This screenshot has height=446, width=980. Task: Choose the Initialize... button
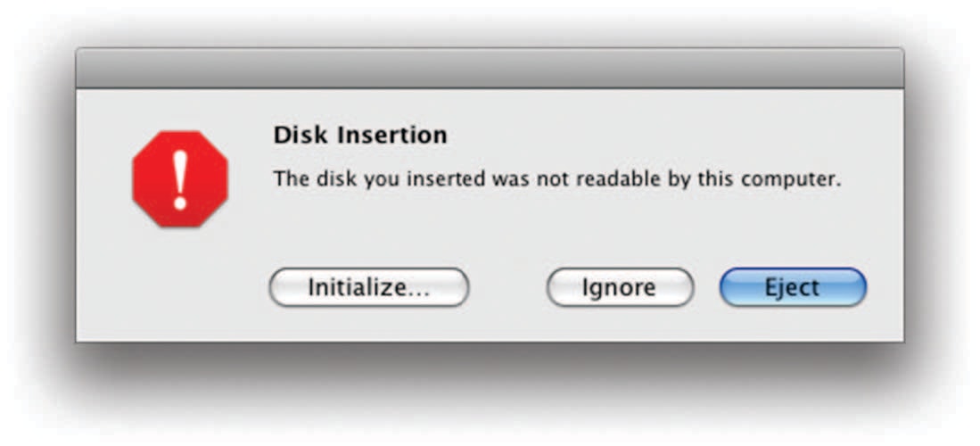pyautogui.click(x=368, y=288)
